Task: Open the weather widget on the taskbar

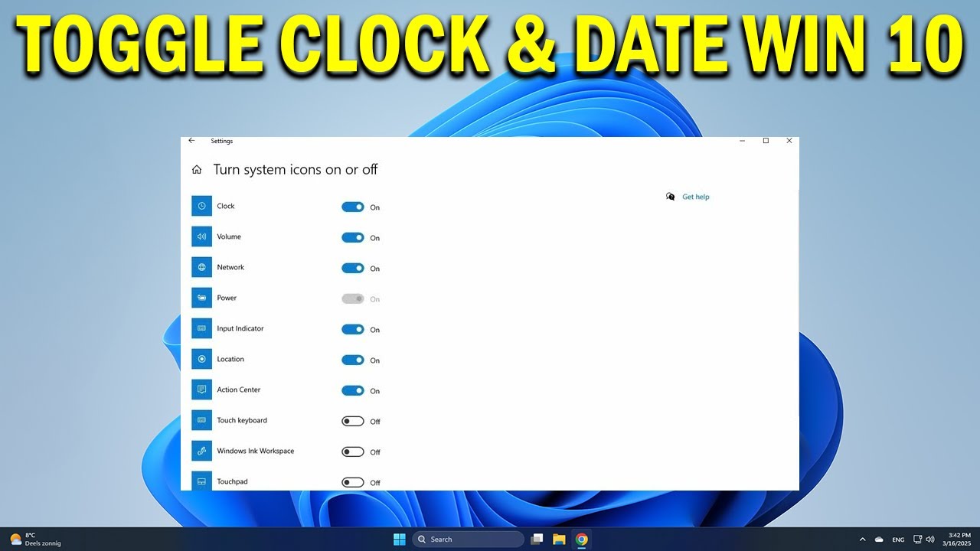Action: pyautogui.click(x=35, y=540)
